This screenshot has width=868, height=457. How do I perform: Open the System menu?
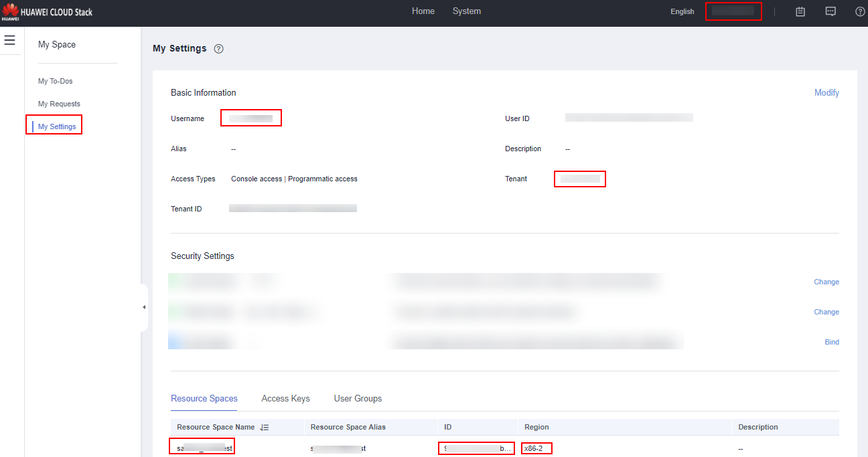(466, 11)
